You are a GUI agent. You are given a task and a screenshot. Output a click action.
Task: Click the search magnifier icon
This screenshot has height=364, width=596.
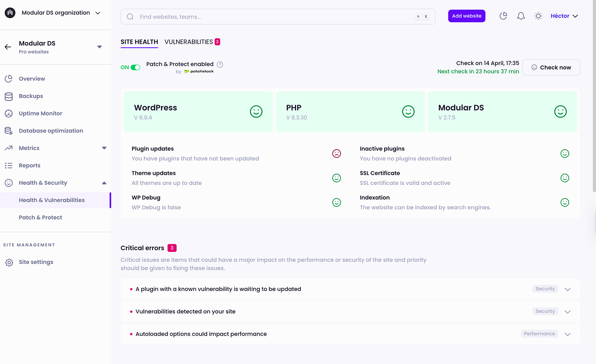click(x=130, y=17)
